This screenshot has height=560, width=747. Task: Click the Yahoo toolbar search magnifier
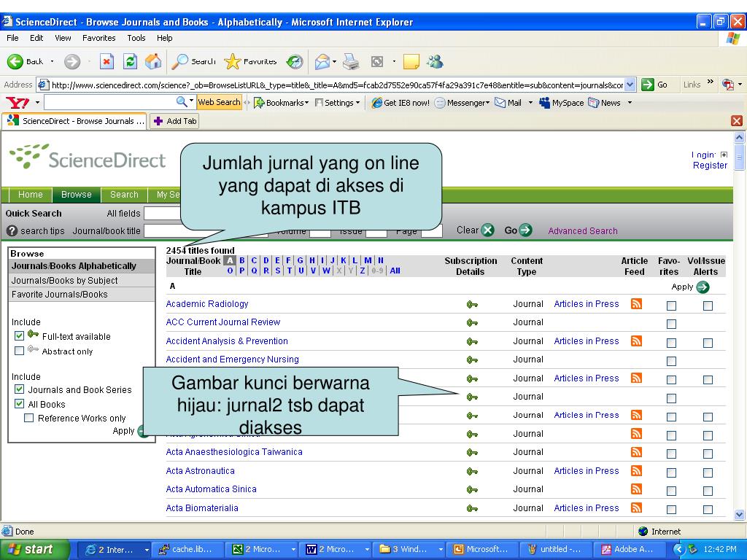pyautogui.click(x=182, y=102)
